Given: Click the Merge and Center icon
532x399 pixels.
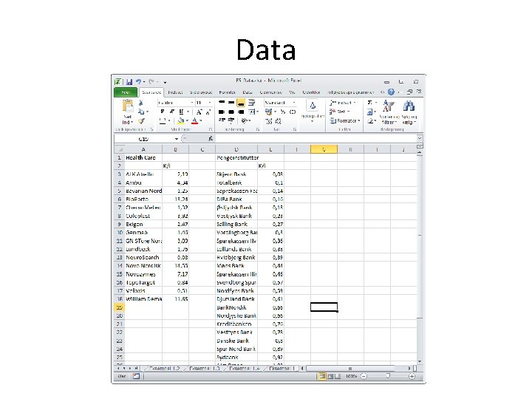Looking at the screenshot, I should [252, 112].
